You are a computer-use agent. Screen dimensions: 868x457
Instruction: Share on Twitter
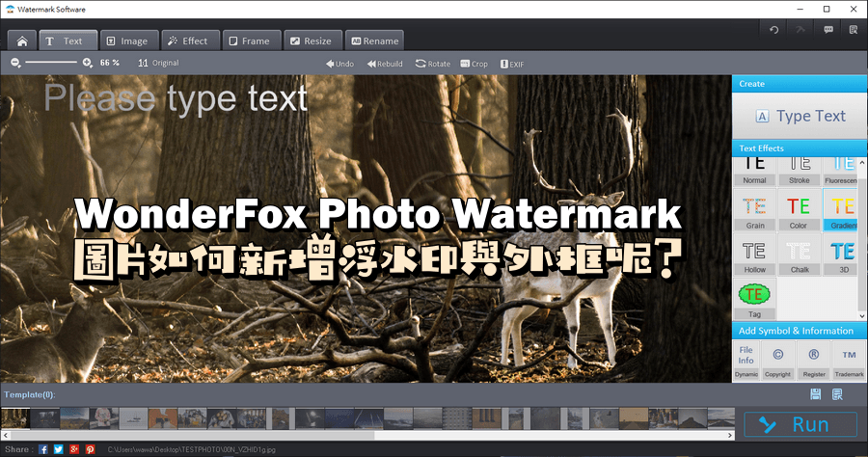(59, 449)
